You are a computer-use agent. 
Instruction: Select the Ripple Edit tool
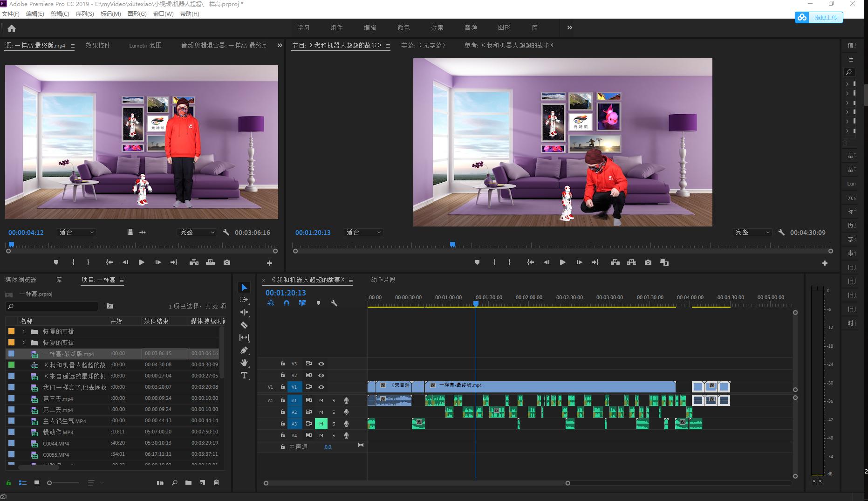coord(244,312)
